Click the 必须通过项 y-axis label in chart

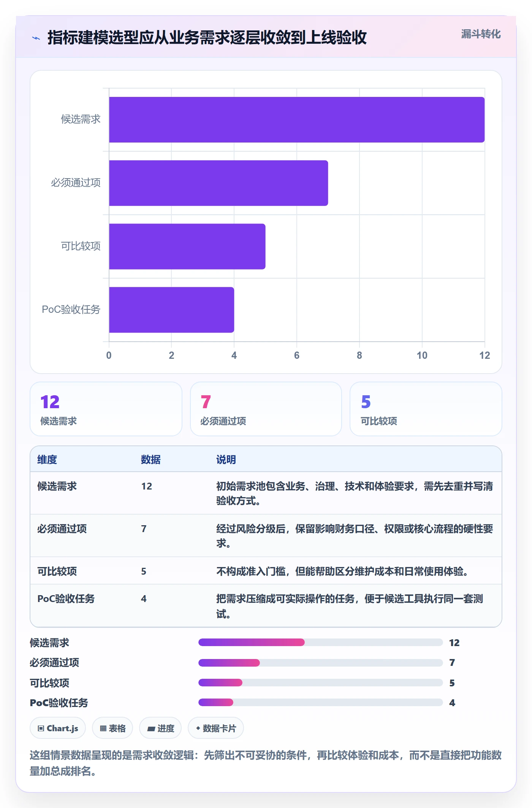[76, 183]
